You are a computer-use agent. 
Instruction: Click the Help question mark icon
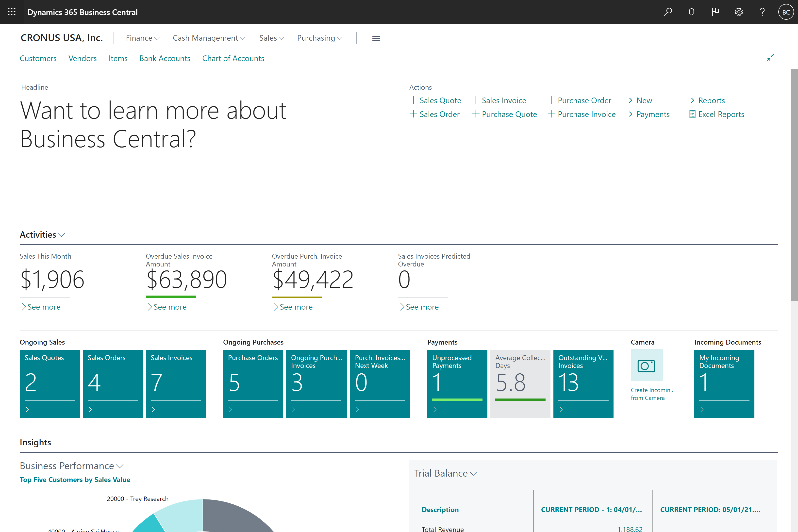762,12
